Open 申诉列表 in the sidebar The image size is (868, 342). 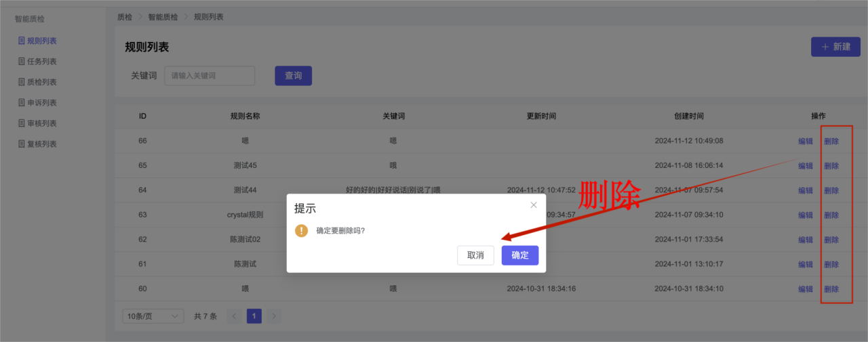coord(41,103)
